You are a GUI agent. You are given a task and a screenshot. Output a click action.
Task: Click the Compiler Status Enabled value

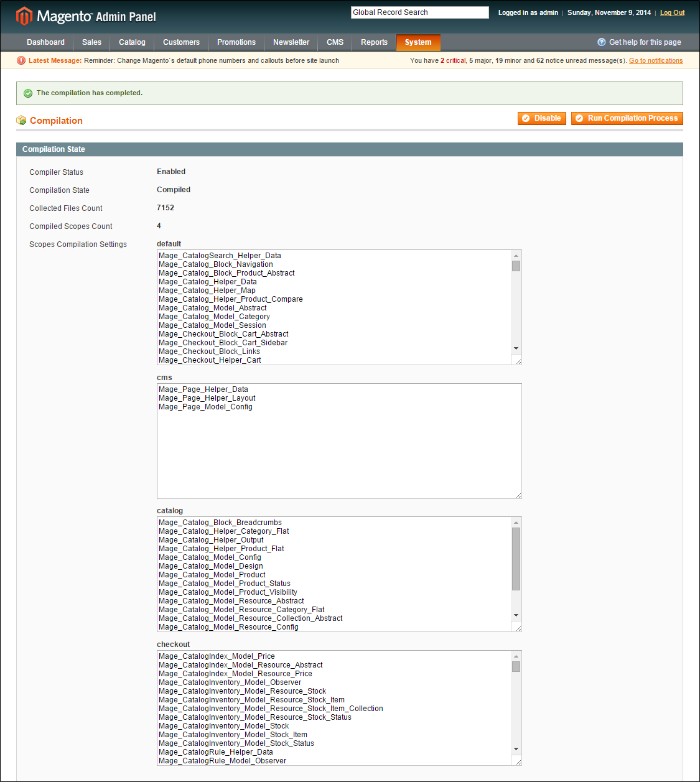(171, 172)
